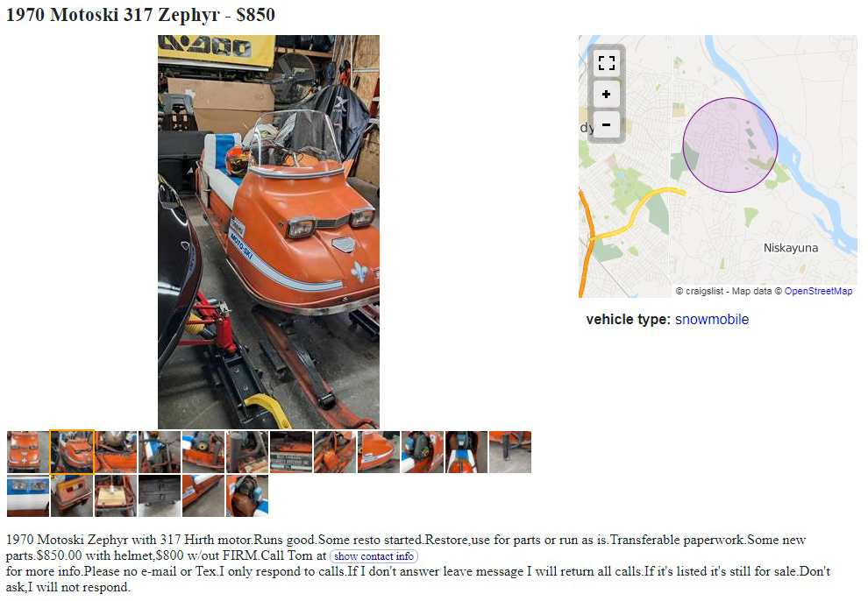Open thumbnail of rear taillight view
The height and width of the screenshot is (601, 868).
click(x=72, y=495)
